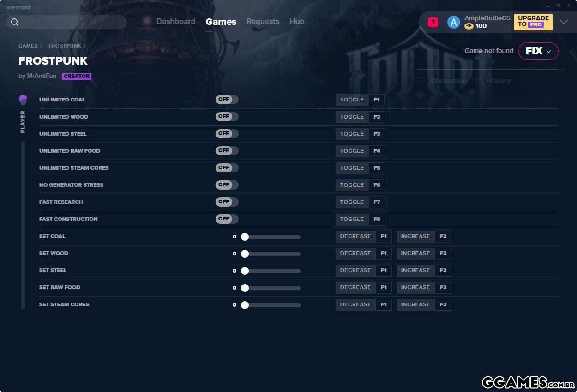Open the red notification badge

click(x=433, y=22)
